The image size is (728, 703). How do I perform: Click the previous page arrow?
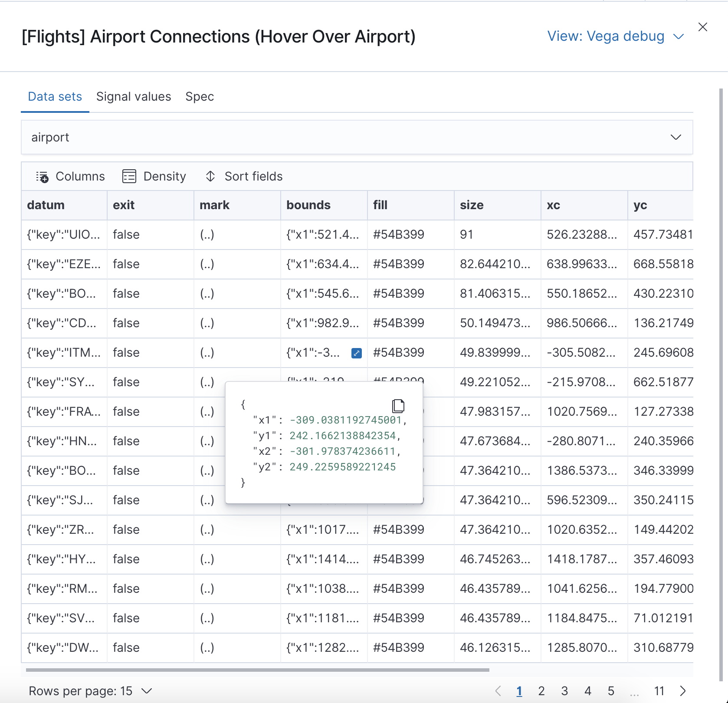pyautogui.click(x=498, y=691)
